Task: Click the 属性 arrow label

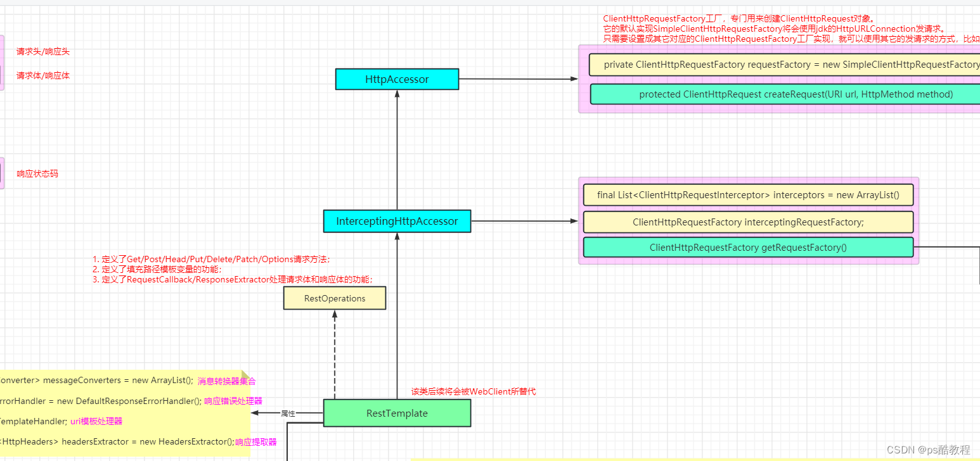Action: pyautogui.click(x=288, y=413)
